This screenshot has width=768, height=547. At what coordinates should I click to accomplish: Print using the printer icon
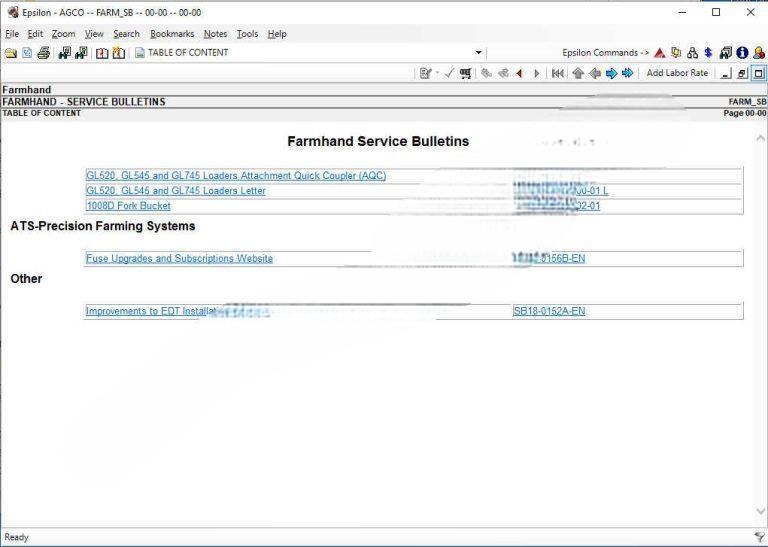44,53
